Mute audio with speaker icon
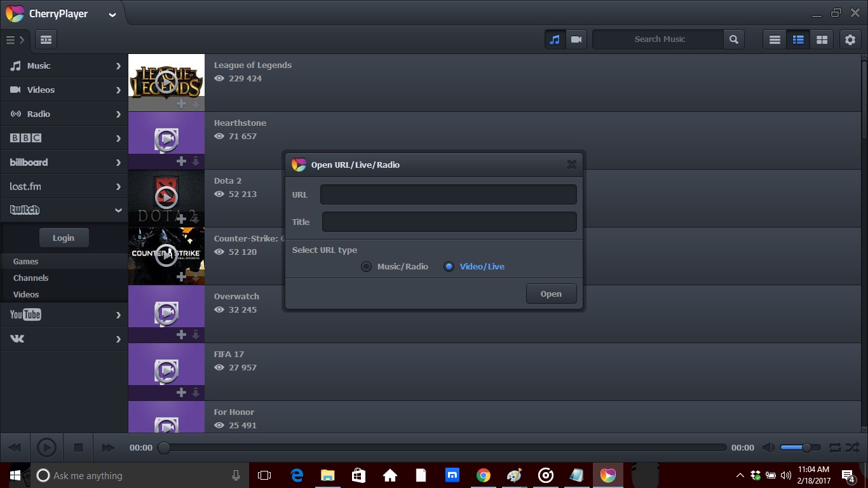868x488 pixels. pyautogui.click(x=768, y=447)
